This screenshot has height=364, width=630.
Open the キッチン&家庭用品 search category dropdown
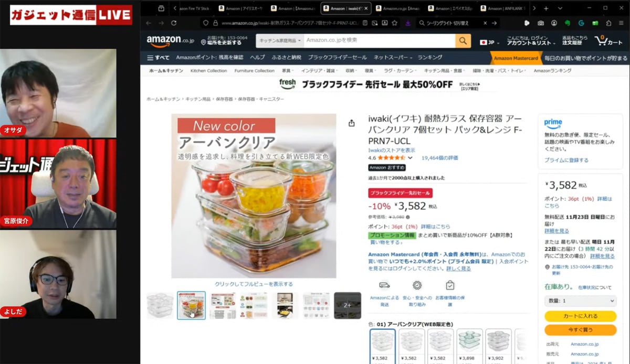coord(280,40)
